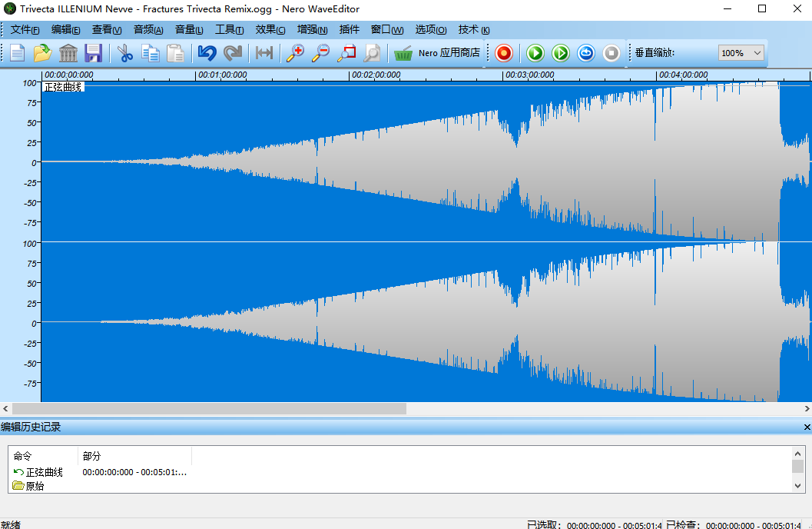Start recording with the red record button
812x529 pixels.
pos(504,53)
